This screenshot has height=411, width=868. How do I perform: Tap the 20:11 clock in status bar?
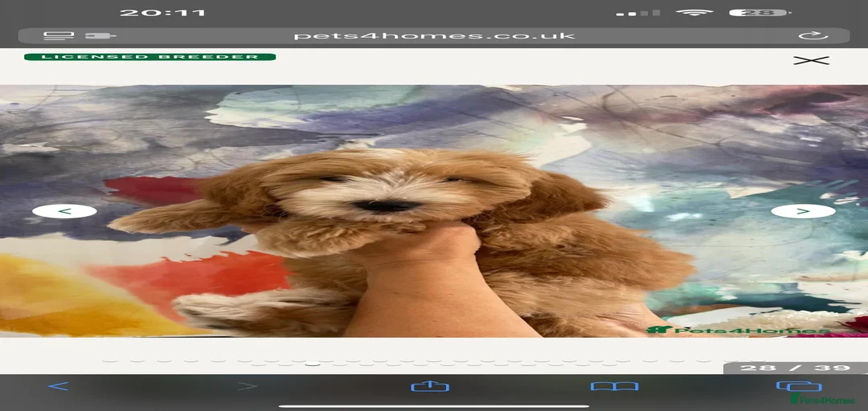tap(162, 13)
